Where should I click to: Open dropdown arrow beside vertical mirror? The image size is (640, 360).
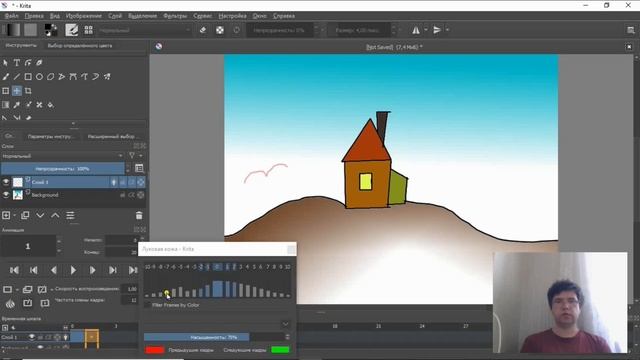point(447,30)
